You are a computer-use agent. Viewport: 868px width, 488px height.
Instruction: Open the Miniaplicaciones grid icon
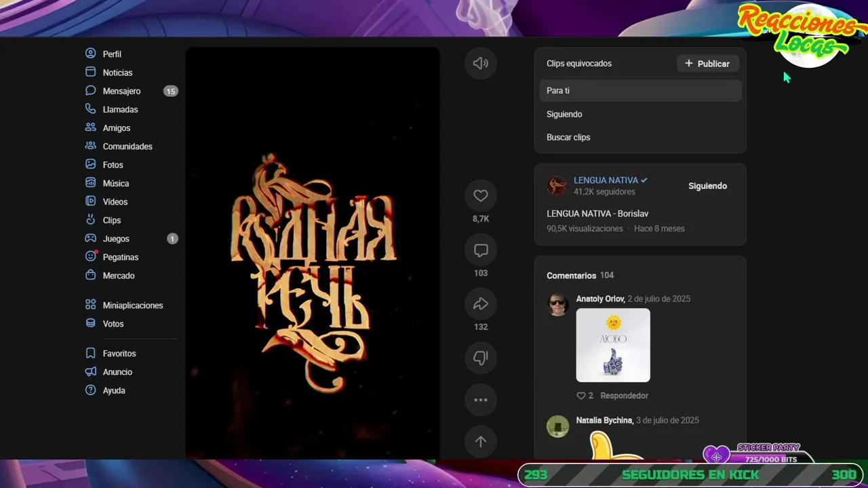coord(90,305)
